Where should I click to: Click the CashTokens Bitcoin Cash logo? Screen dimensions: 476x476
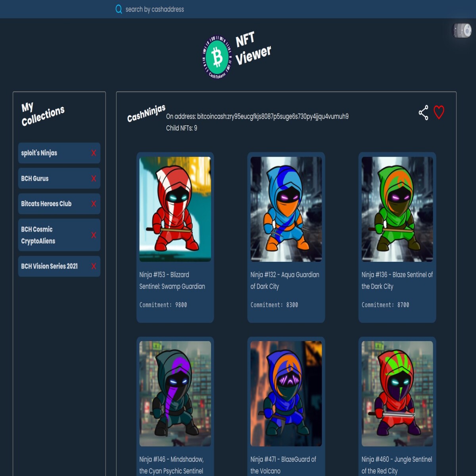tap(217, 57)
